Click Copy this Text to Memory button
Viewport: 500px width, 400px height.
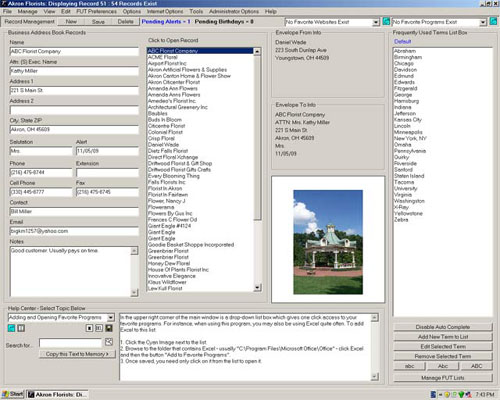click(77, 354)
